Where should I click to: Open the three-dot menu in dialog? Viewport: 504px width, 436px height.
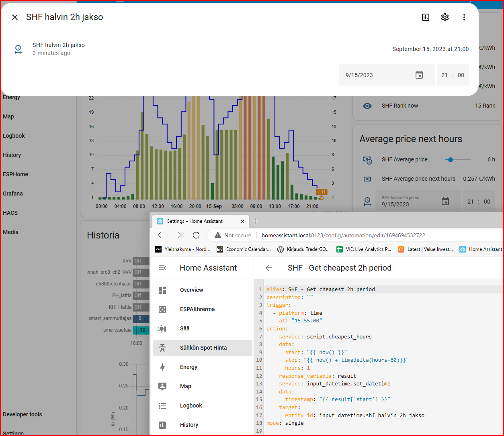(464, 17)
